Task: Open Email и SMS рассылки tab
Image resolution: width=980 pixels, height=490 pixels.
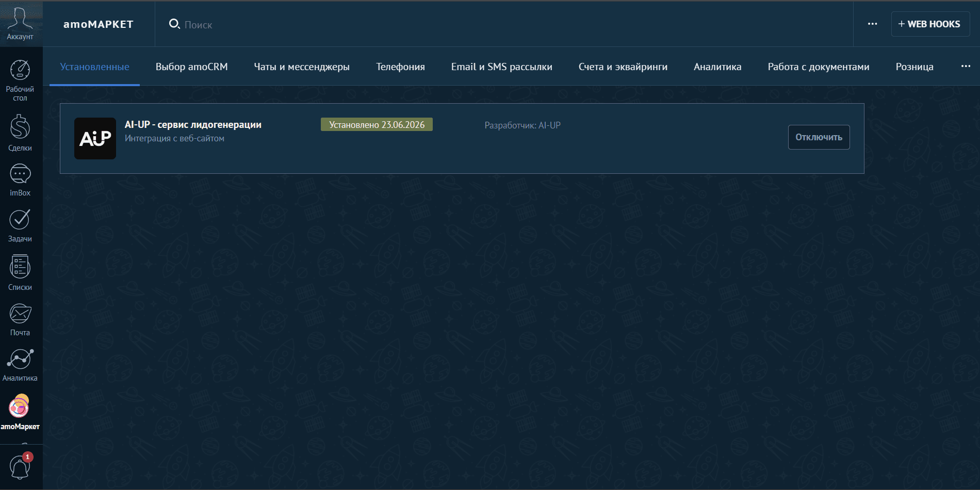Action: [501, 67]
